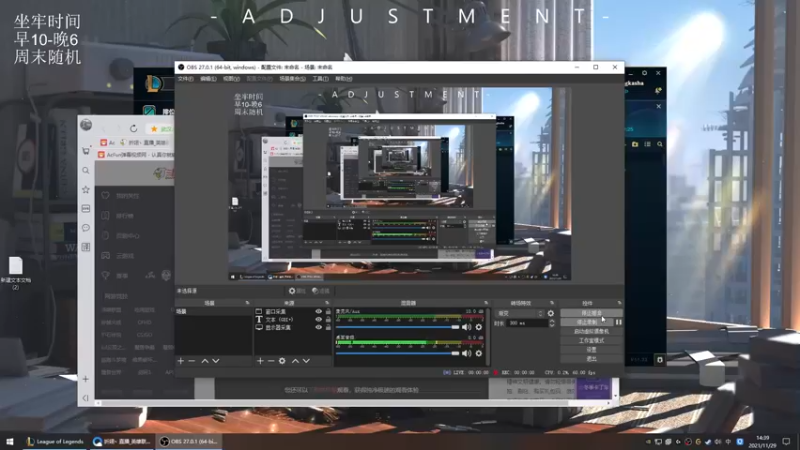This screenshot has height=450, width=800.
Task: Open the 工具 menu in OBS
Action: (x=320, y=79)
